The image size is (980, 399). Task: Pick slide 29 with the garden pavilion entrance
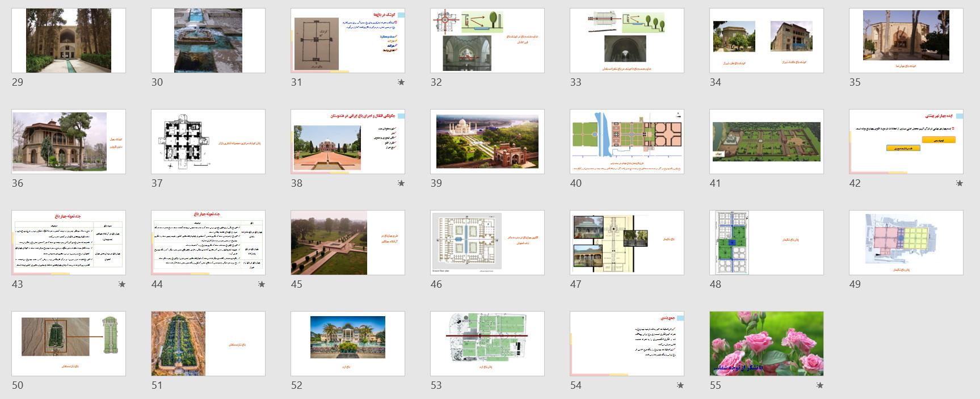(68, 40)
